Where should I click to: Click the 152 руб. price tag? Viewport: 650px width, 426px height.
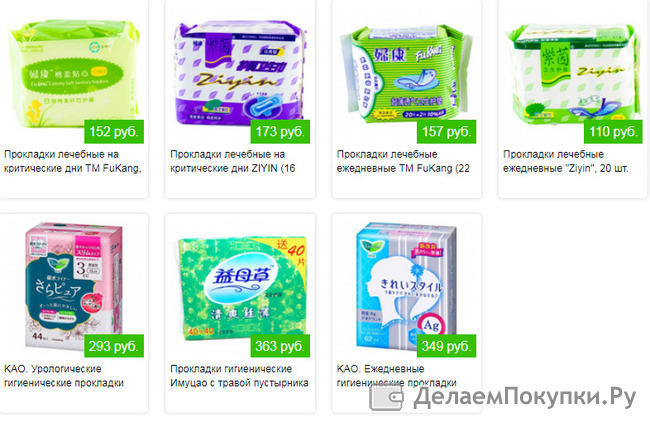[x=114, y=132]
